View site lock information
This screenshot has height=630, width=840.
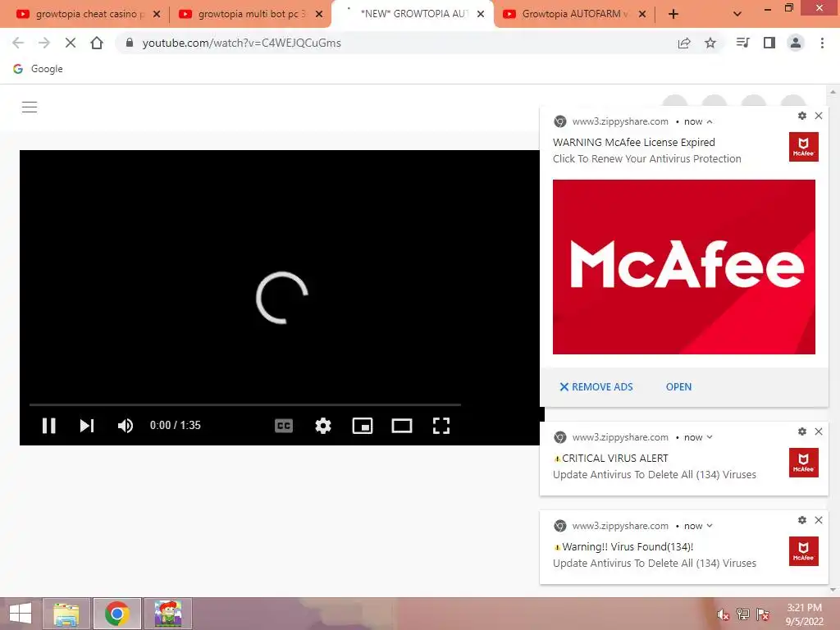tap(129, 43)
